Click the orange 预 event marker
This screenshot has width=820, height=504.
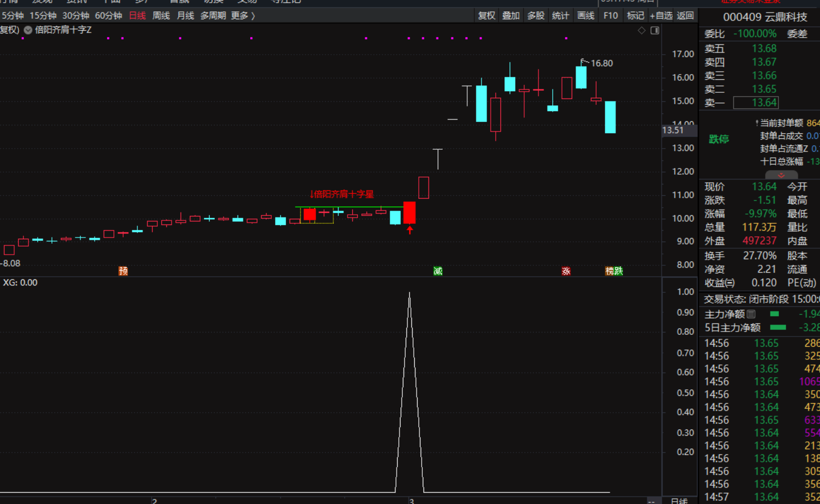[123, 271]
